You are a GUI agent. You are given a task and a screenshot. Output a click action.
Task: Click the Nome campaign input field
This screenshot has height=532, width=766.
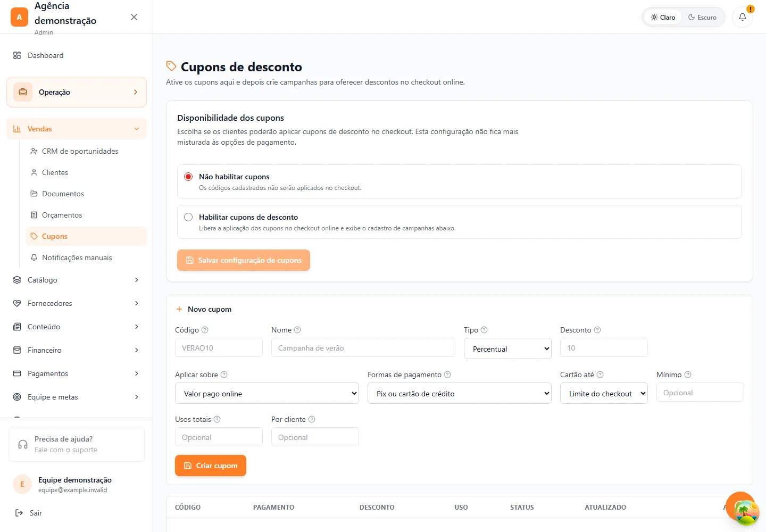pos(363,348)
